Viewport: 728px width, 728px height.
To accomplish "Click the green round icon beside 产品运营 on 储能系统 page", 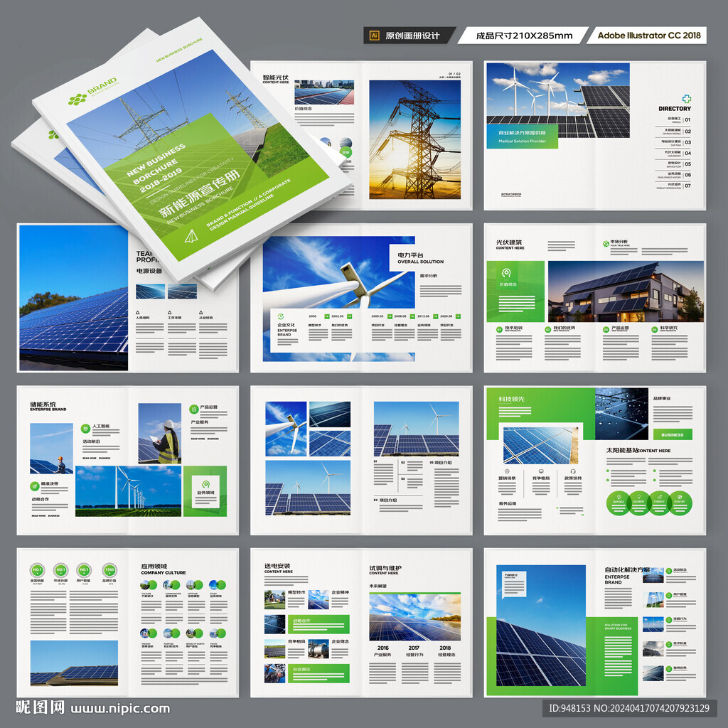I will [193, 409].
